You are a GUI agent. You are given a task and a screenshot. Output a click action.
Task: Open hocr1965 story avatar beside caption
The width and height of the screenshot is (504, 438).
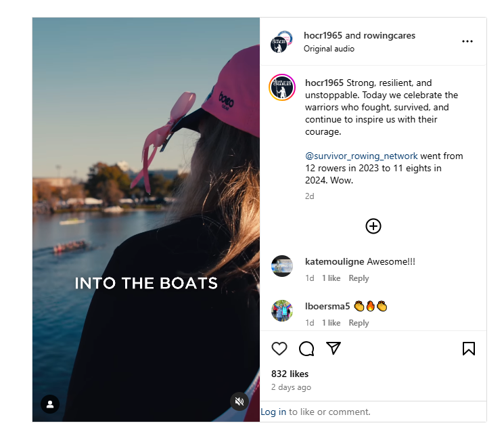(x=282, y=87)
